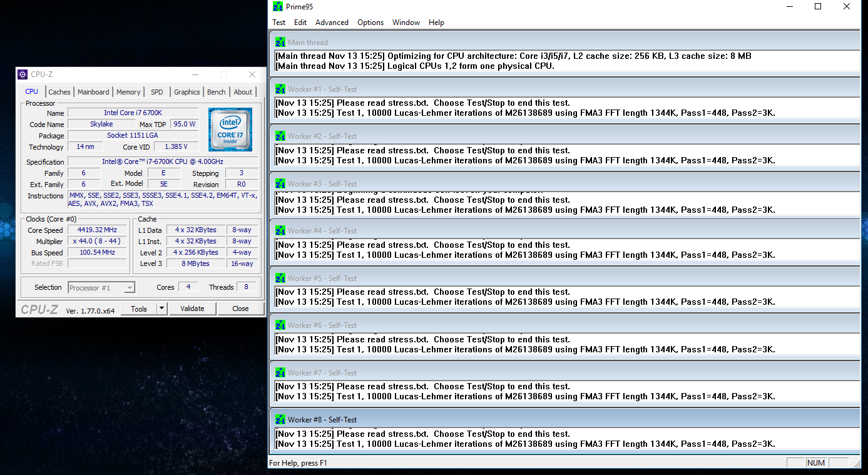868x475 pixels.
Task: Click the processor Name field Intel Core i7 6700K
Action: [x=133, y=113]
